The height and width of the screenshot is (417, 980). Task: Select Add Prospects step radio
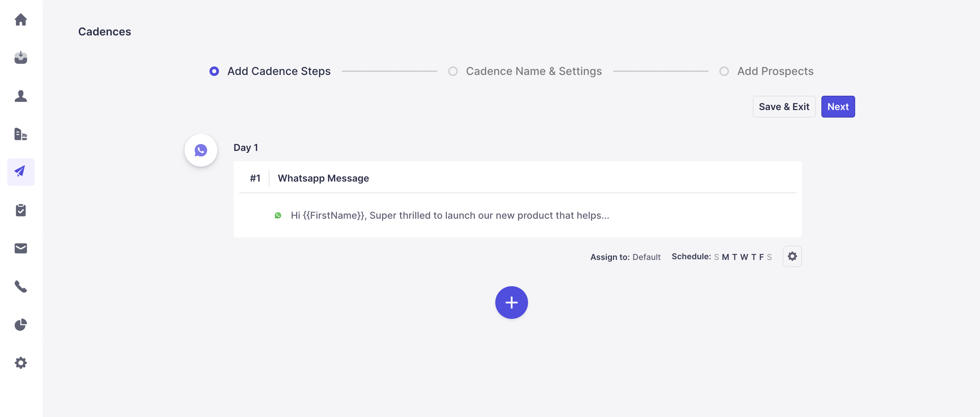pos(724,71)
